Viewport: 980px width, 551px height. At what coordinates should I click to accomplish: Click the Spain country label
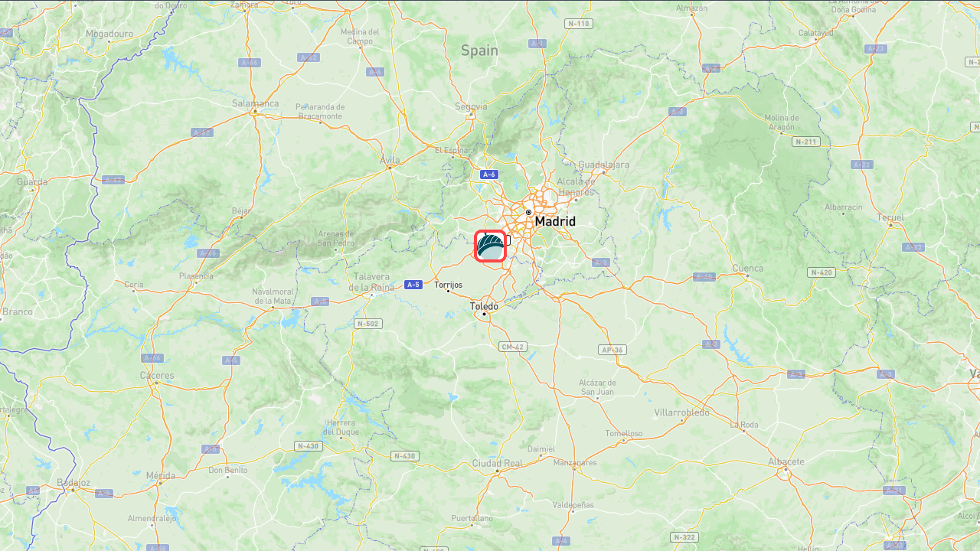coord(479,51)
